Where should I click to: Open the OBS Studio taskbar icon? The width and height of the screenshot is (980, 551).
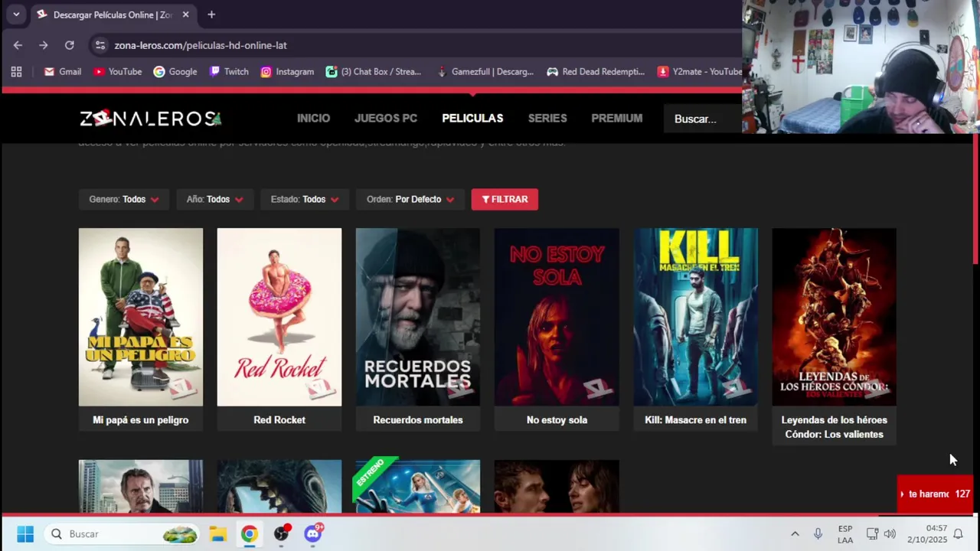pyautogui.click(x=282, y=533)
